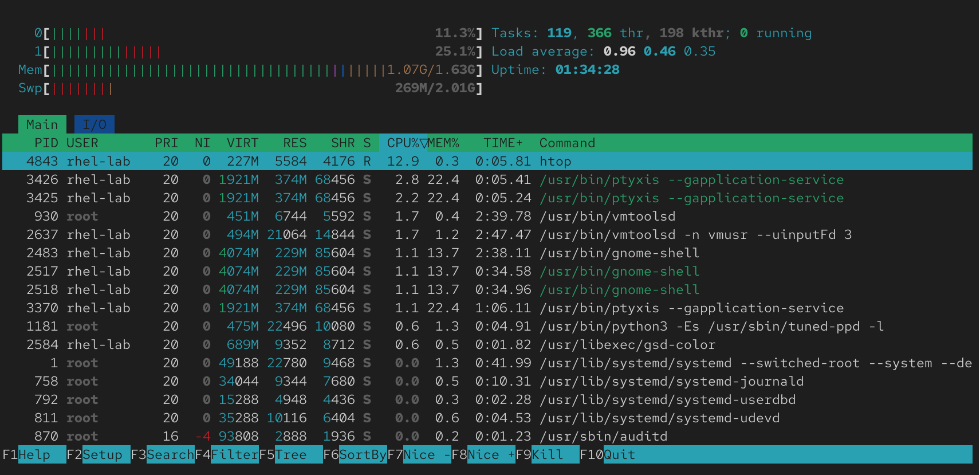Image resolution: width=980 pixels, height=475 pixels.
Task: Sort by the USER column header
Action: point(82,143)
